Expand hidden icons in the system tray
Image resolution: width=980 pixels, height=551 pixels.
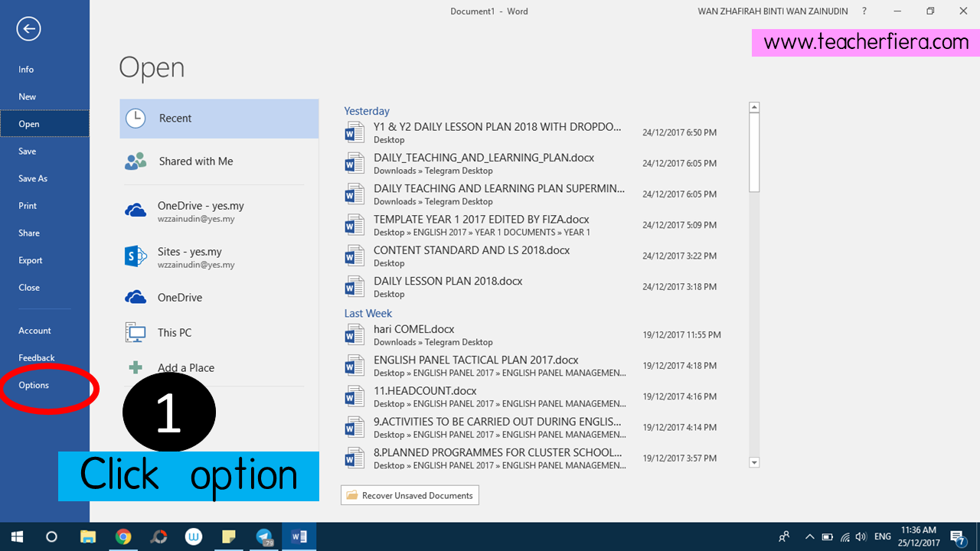coord(809,536)
